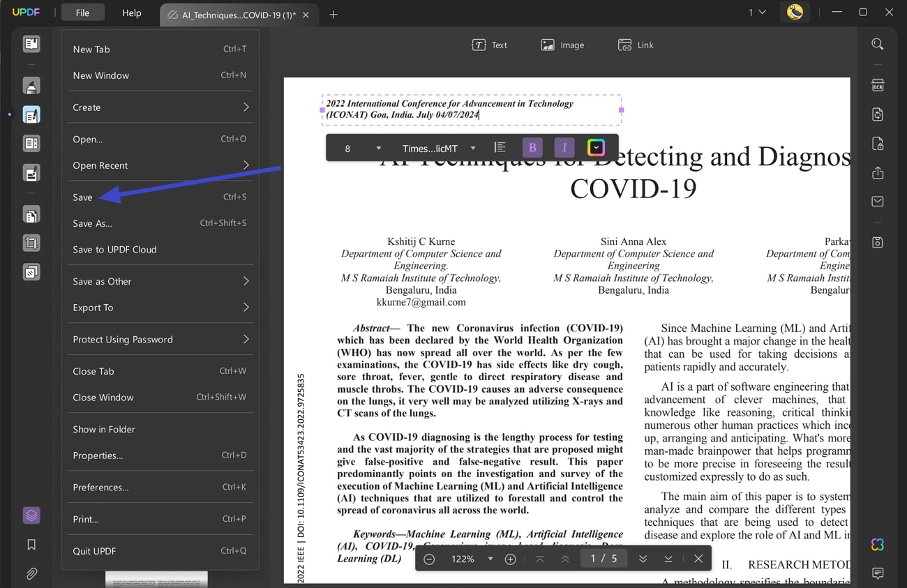Open the share panel on the right
The image size is (907, 588).
click(877, 172)
